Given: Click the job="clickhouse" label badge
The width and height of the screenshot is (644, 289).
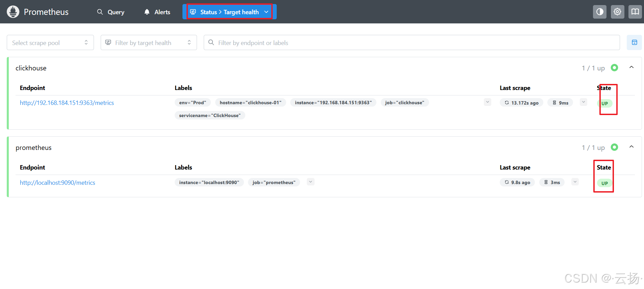Looking at the screenshot, I should click(x=404, y=103).
